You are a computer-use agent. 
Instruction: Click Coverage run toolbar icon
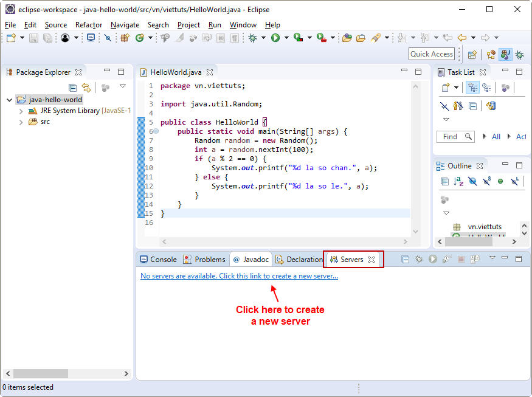click(299, 38)
